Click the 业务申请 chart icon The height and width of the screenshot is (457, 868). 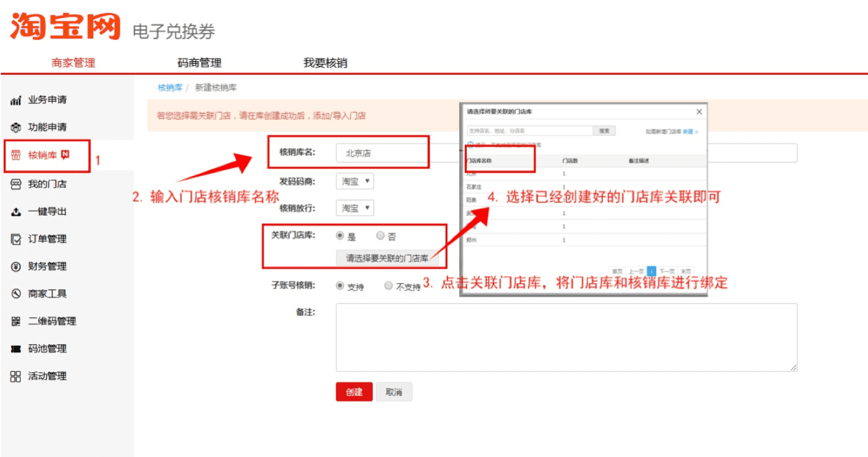16,100
